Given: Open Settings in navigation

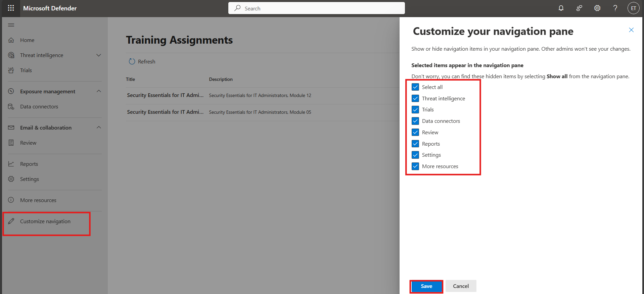Looking at the screenshot, I should [x=30, y=179].
